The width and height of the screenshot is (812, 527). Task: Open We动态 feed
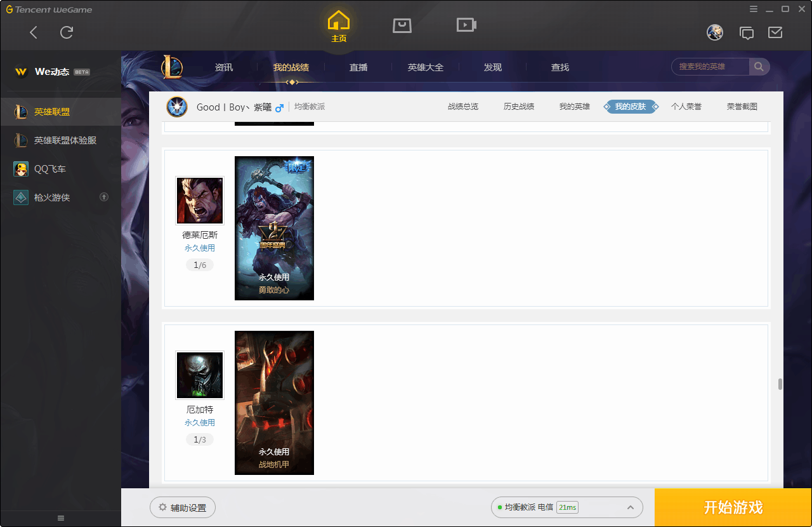pos(52,72)
